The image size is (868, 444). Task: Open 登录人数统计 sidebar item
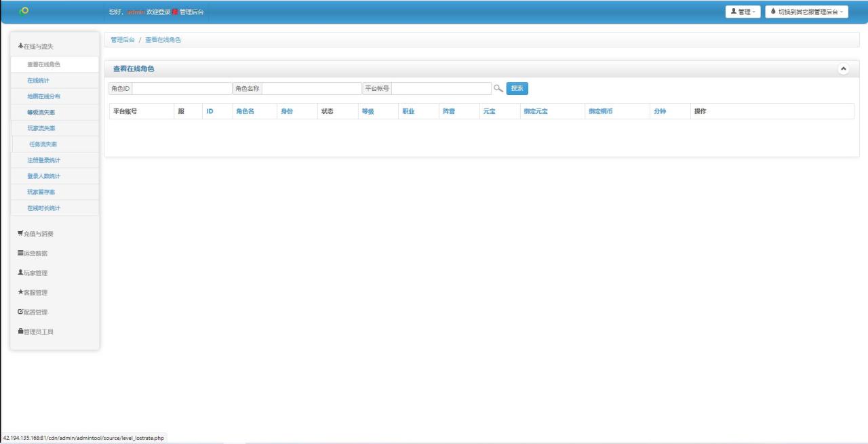(x=55, y=176)
